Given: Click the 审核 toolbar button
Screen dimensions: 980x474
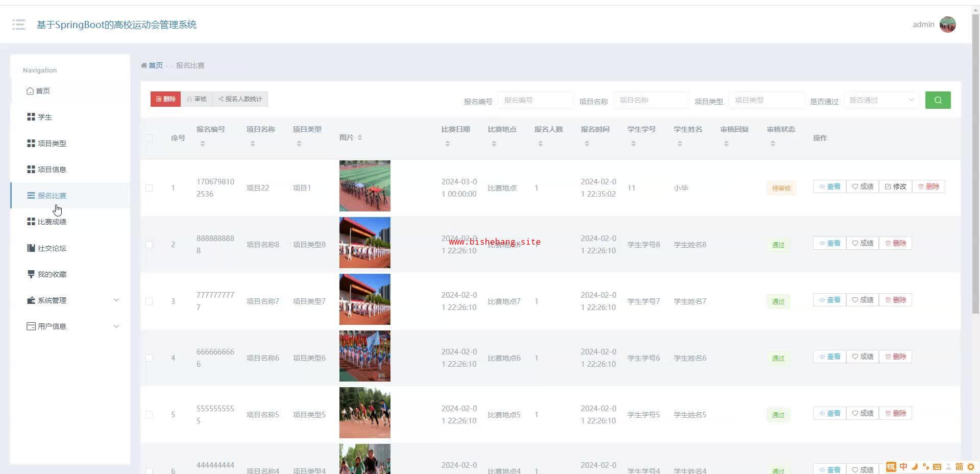Looking at the screenshot, I should [197, 99].
